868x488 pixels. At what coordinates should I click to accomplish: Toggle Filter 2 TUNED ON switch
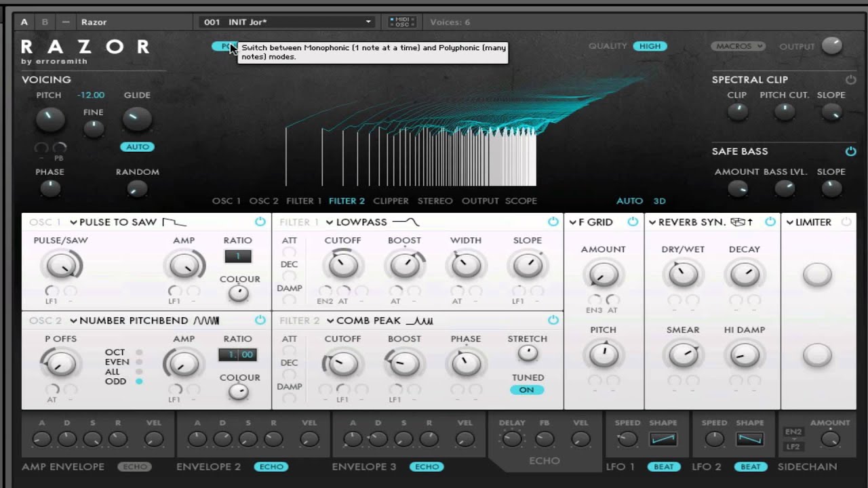[527, 390]
